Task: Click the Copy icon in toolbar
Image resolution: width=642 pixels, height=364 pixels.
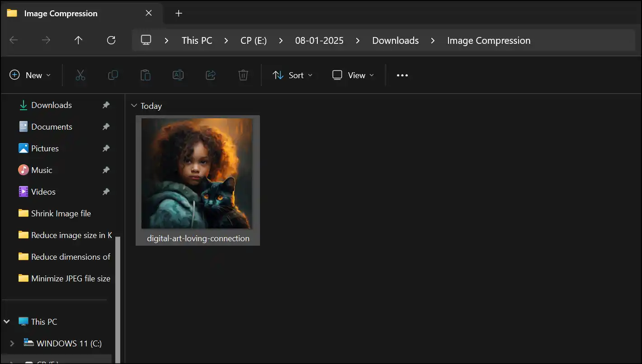Action: tap(113, 75)
